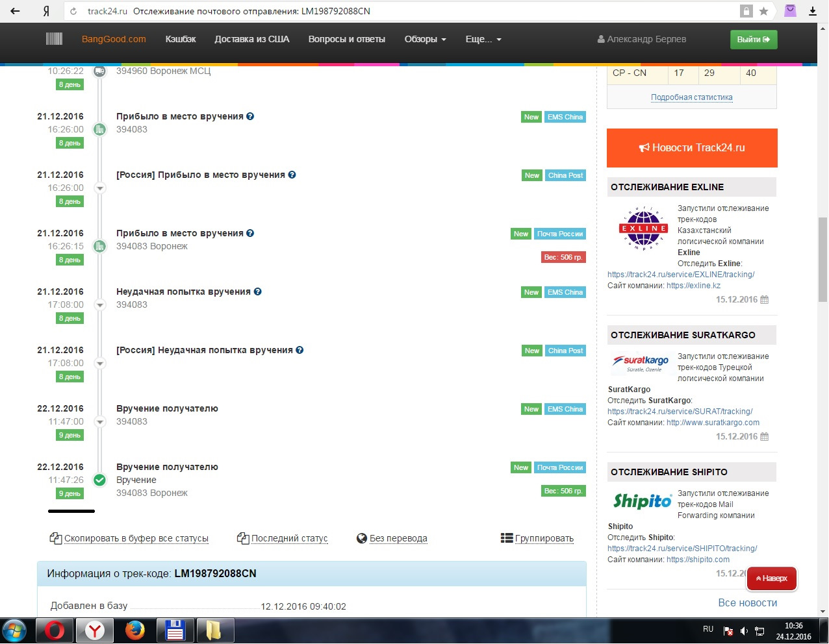Open suratkargo.com company link
Image resolution: width=829 pixels, height=644 pixels.
[713, 422]
